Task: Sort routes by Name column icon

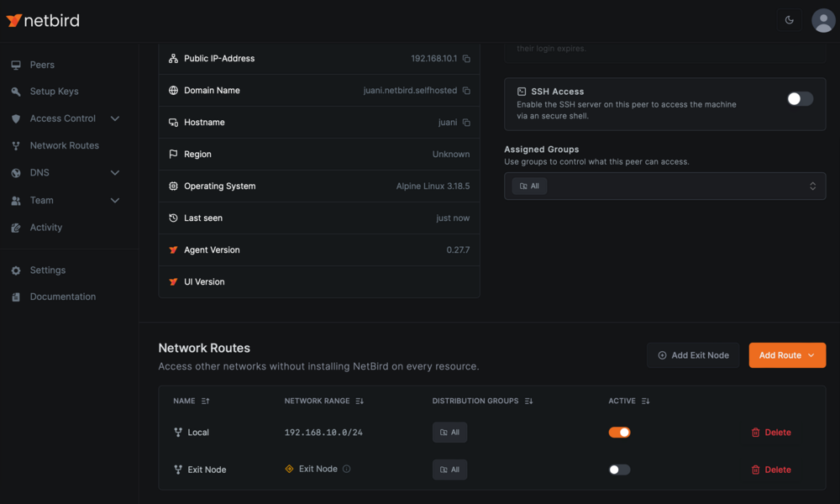Action: coord(205,401)
